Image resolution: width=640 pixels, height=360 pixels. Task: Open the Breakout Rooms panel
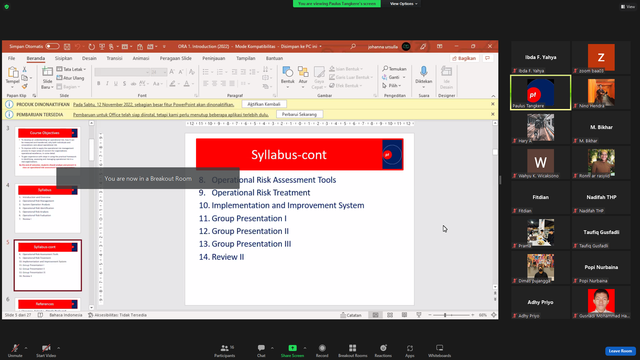(353, 350)
